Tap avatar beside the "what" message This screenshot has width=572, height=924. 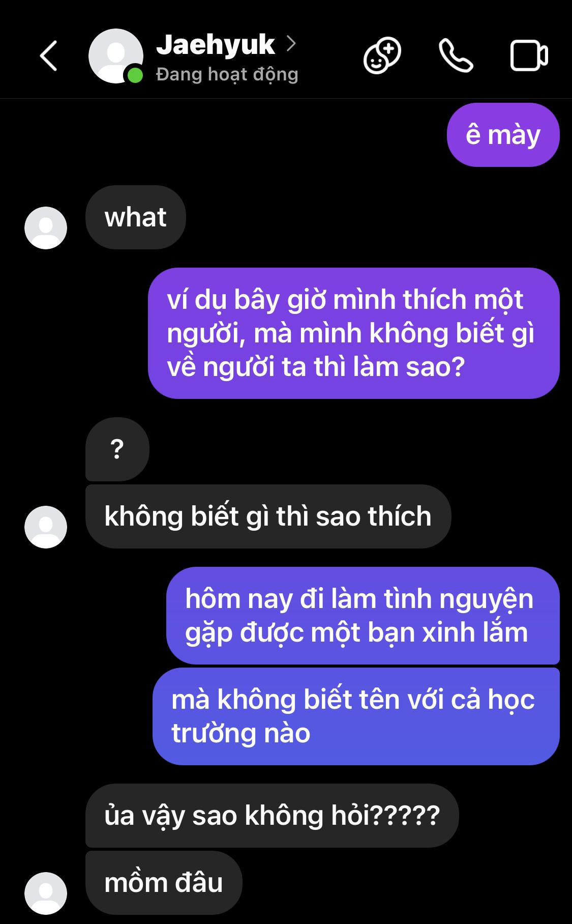point(46,228)
